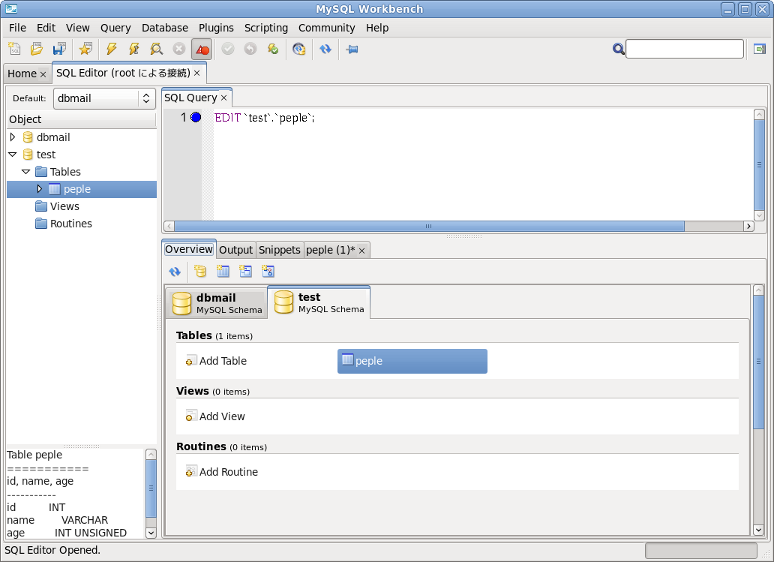Click the grayed stop execution icon
This screenshot has height=562, width=774.
(179, 49)
